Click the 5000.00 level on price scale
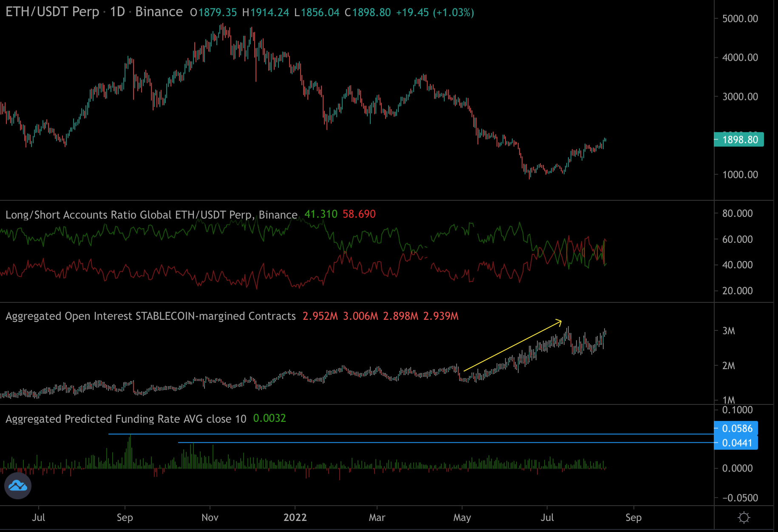This screenshot has height=532, width=778. (x=740, y=19)
